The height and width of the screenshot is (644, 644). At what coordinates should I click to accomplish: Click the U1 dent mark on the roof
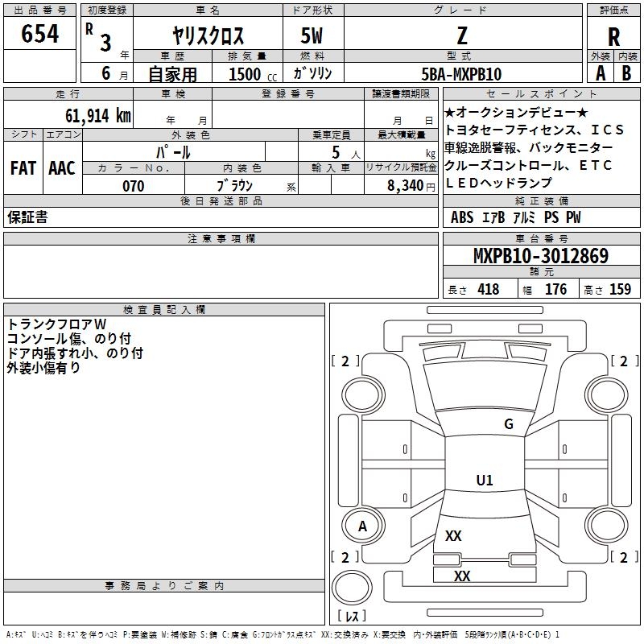485,481
